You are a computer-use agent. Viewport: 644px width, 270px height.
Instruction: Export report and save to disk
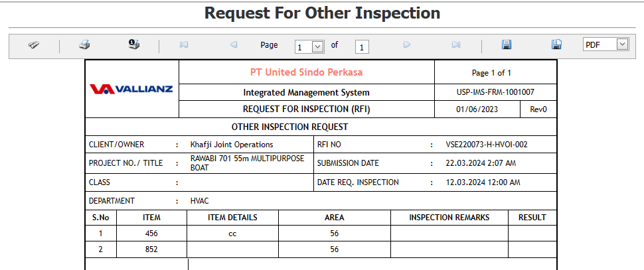pos(507,45)
